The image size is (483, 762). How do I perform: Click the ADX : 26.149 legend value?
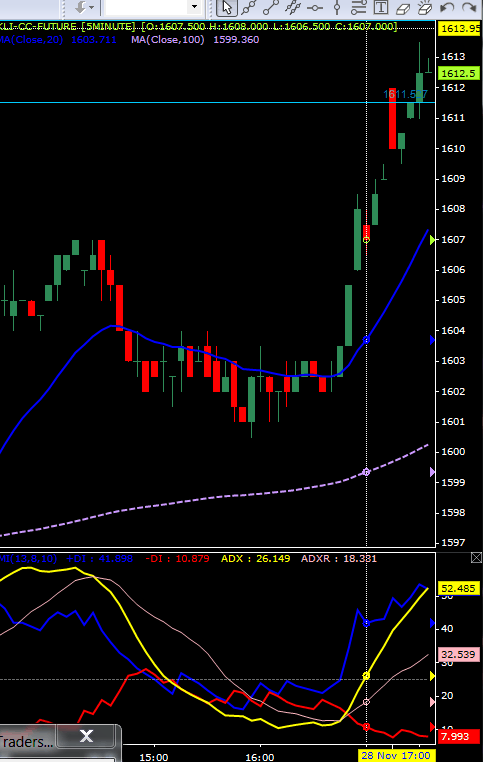(x=256, y=558)
